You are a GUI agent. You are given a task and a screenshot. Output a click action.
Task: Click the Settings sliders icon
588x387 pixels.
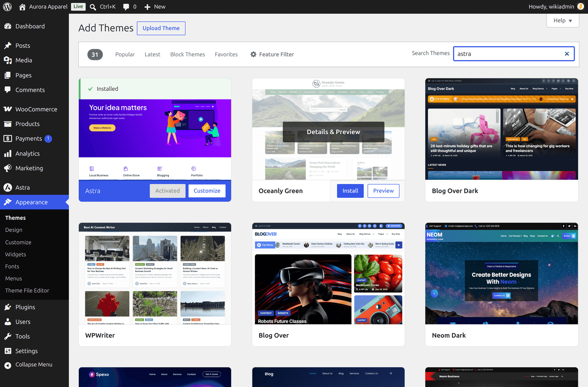click(x=8, y=351)
